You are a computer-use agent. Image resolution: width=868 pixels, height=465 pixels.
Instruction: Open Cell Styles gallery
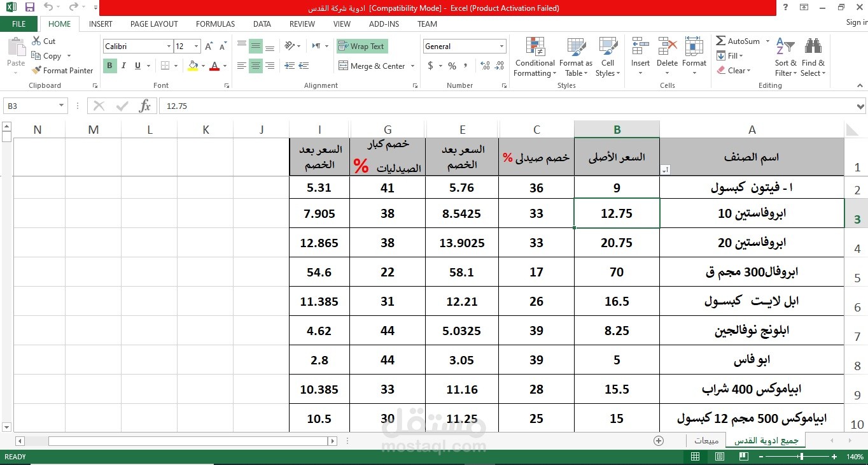tap(608, 57)
